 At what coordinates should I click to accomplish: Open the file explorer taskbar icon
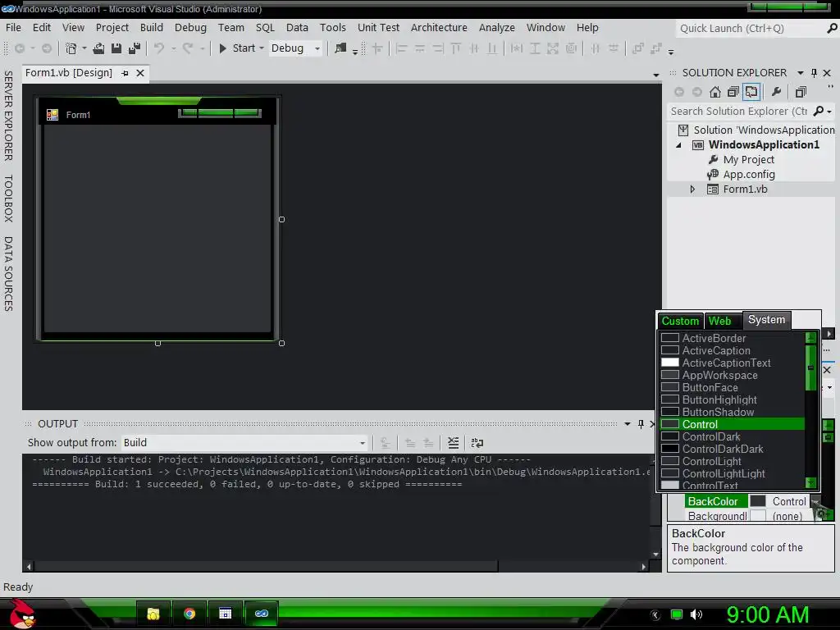point(153,614)
